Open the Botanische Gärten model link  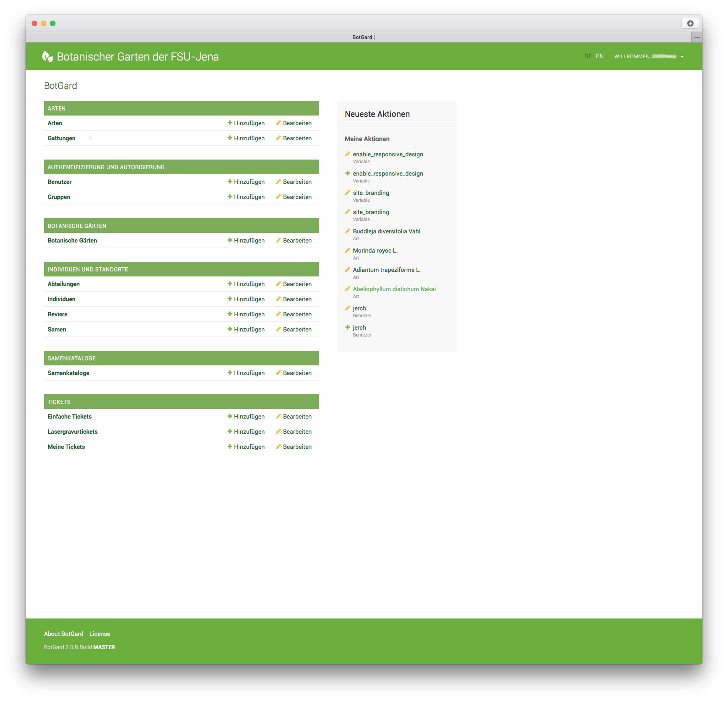(72, 240)
